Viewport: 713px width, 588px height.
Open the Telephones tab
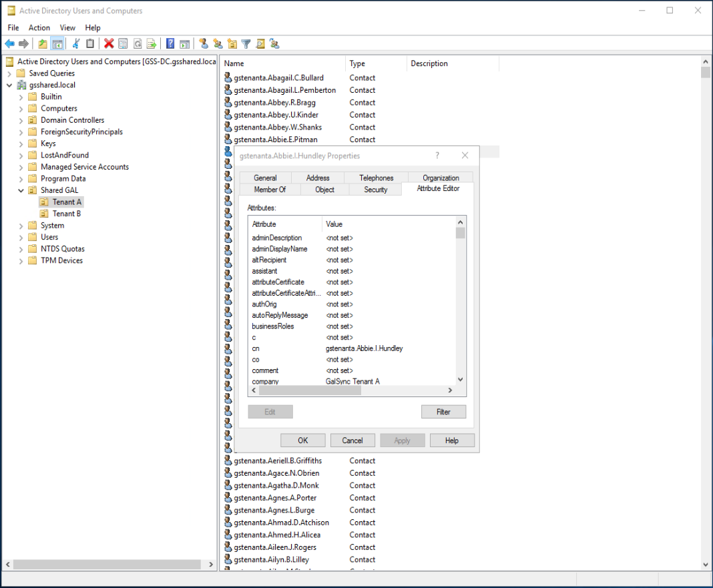pos(376,178)
